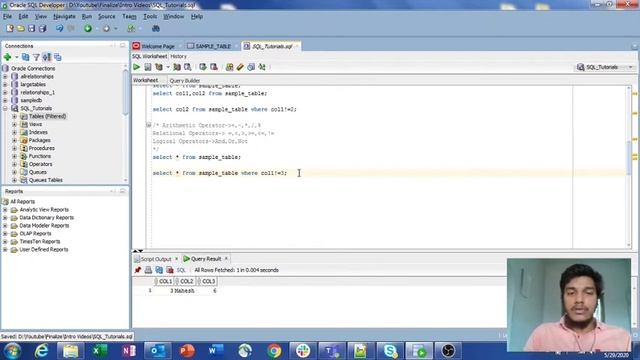Switch to the Query Builder tab
The height and width of the screenshot is (360, 640).
coord(184,81)
